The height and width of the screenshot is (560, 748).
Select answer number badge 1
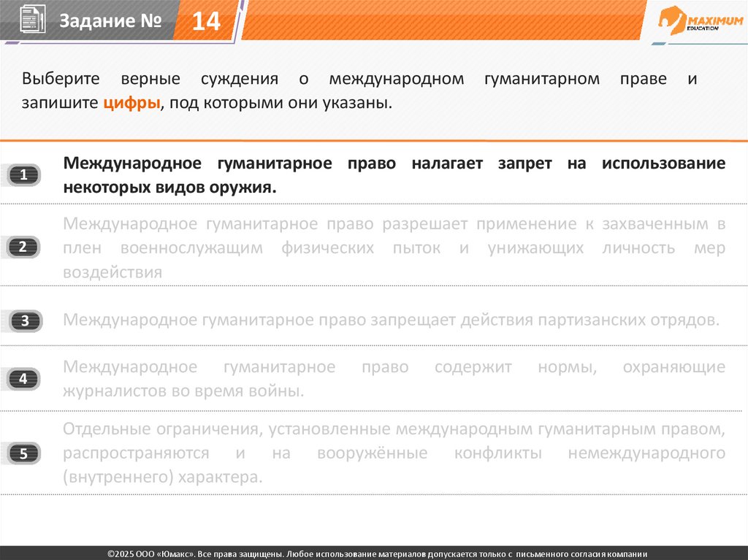tap(24, 175)
